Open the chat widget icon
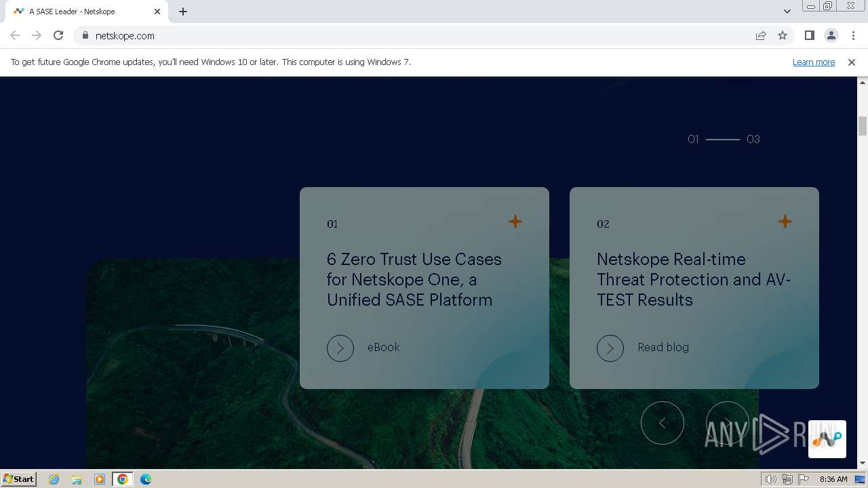Image resolution: width=868 pixels, height=488 pixels. pyautogui.click(x=827, y=439)
